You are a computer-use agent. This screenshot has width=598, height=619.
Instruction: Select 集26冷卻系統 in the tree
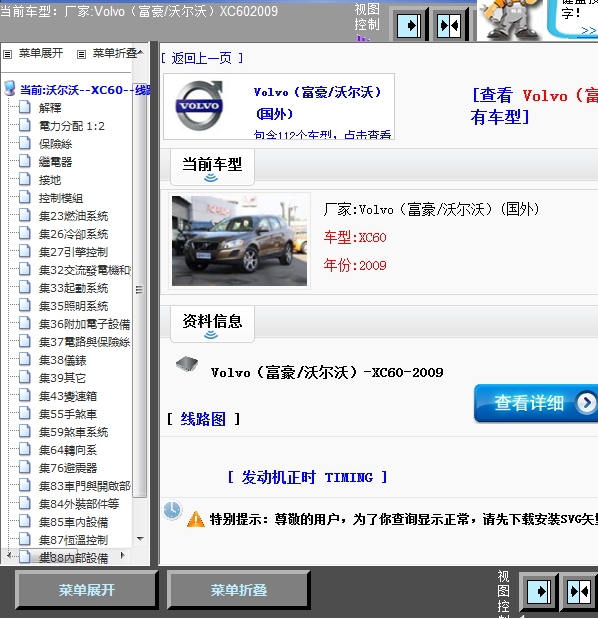pyautogui.click(x=73, y=234)
